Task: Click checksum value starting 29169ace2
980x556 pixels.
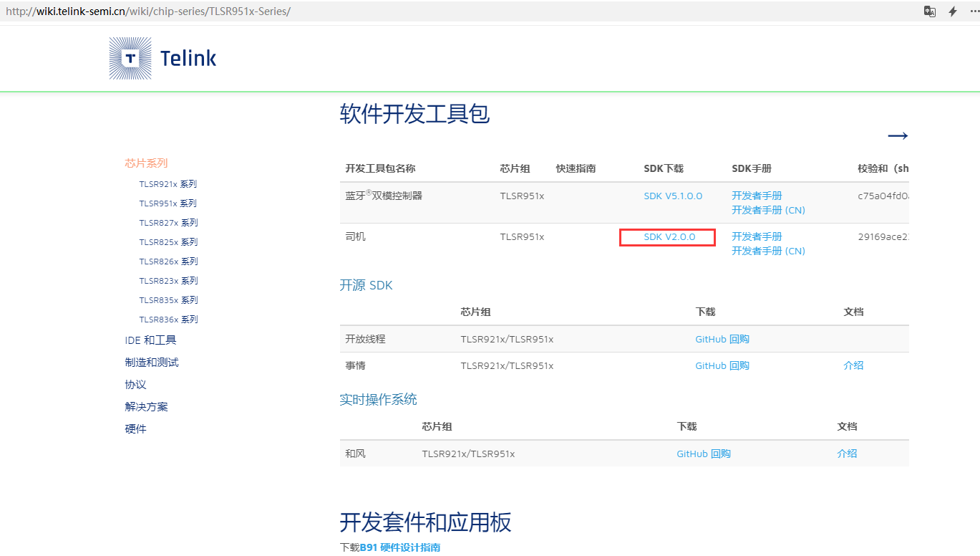Action: pyautogui.click(x=883, y=236)
